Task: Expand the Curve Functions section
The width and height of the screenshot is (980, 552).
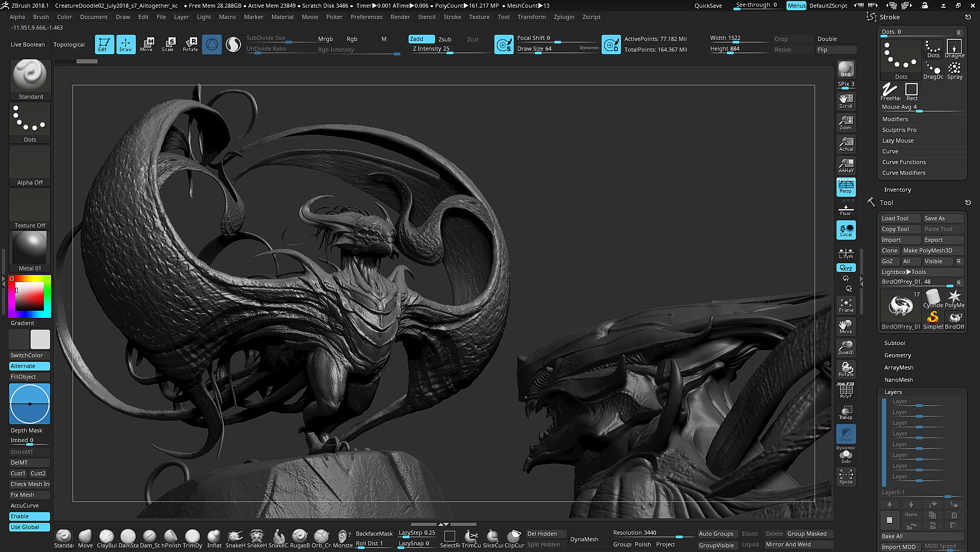Action: click(903, 162)
